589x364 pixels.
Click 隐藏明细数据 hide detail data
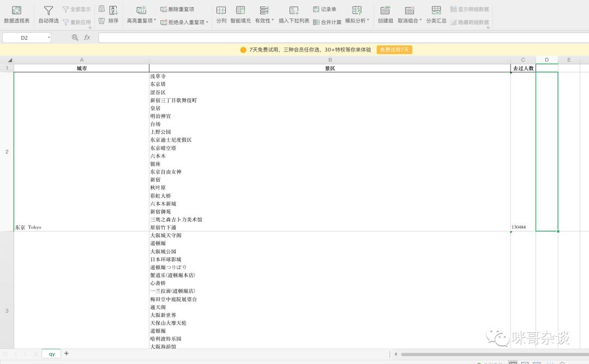(470, 22)
